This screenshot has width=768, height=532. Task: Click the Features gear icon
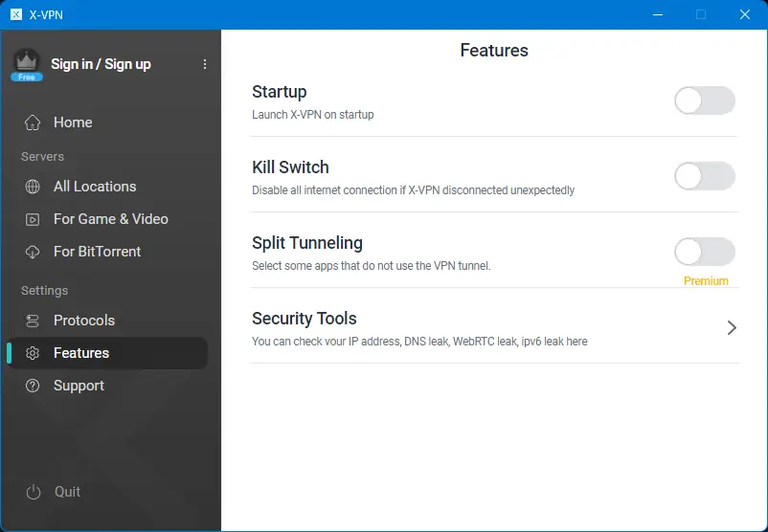[33, 353]
